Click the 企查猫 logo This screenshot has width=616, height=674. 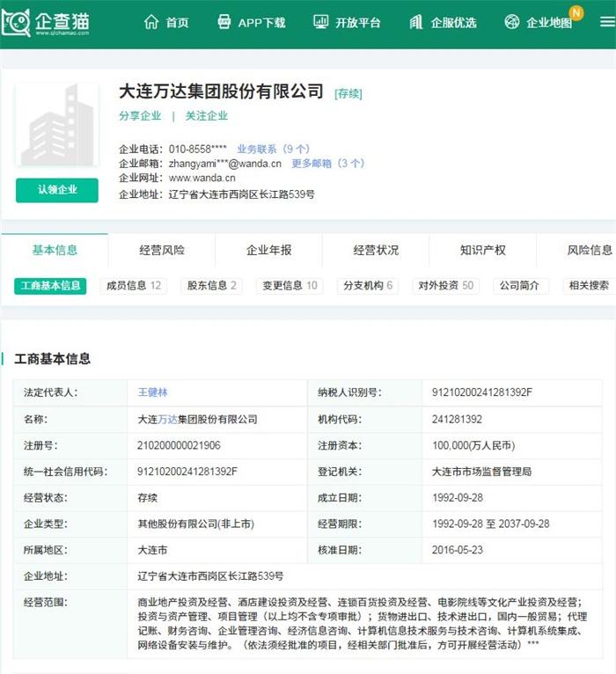(45, 22)
